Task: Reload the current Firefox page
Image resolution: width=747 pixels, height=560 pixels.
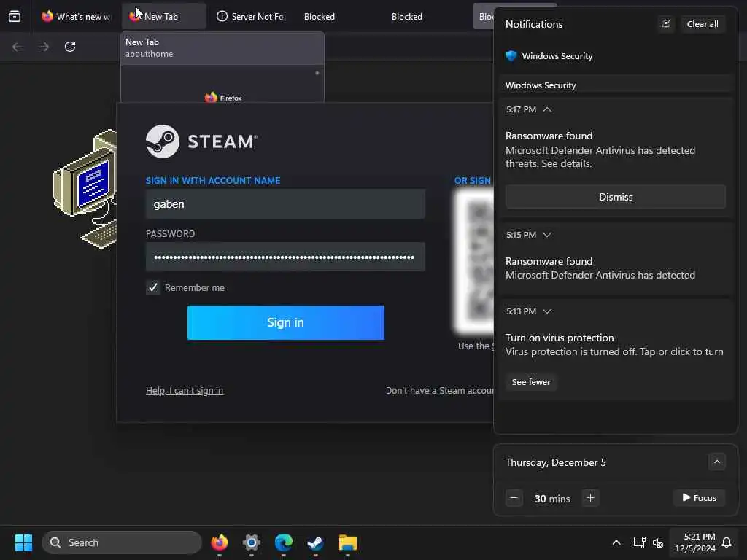Action: click(70, 47)
